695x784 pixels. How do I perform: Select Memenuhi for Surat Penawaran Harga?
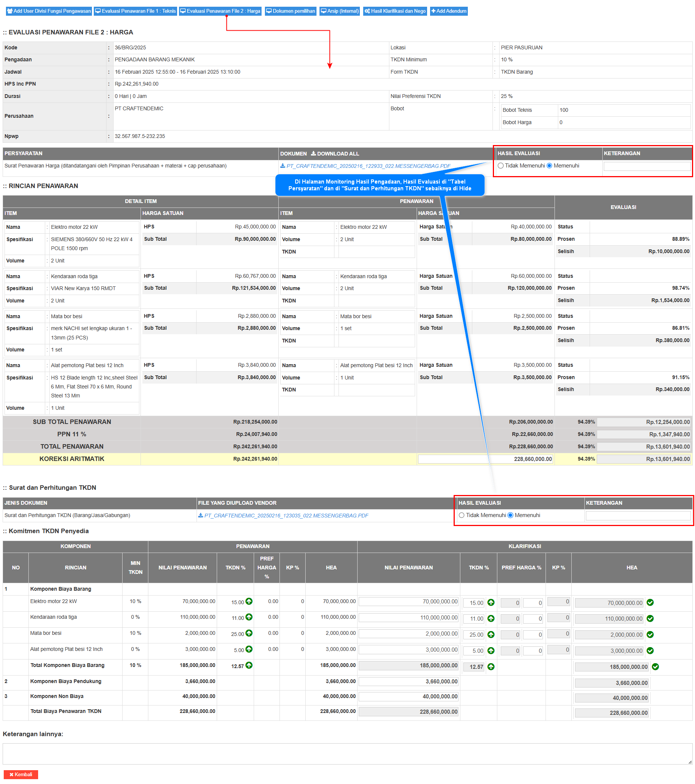click(x=549, y=166)
